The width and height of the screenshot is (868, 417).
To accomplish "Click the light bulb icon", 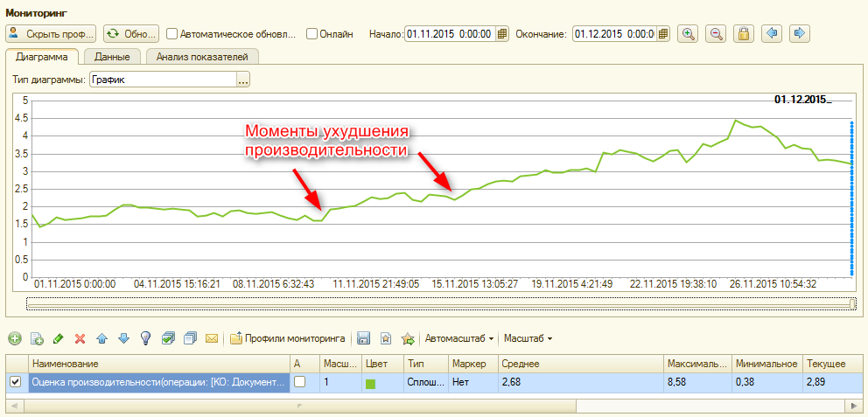I will tap(146, 338).
